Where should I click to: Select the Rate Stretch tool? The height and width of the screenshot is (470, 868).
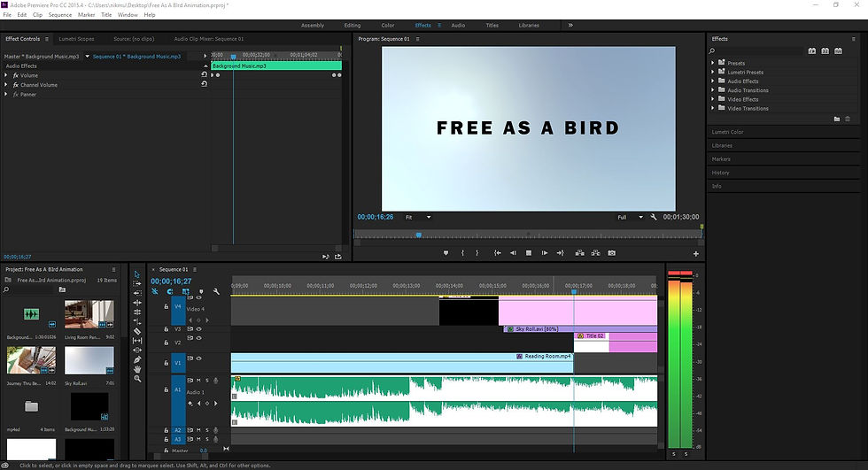137,321
